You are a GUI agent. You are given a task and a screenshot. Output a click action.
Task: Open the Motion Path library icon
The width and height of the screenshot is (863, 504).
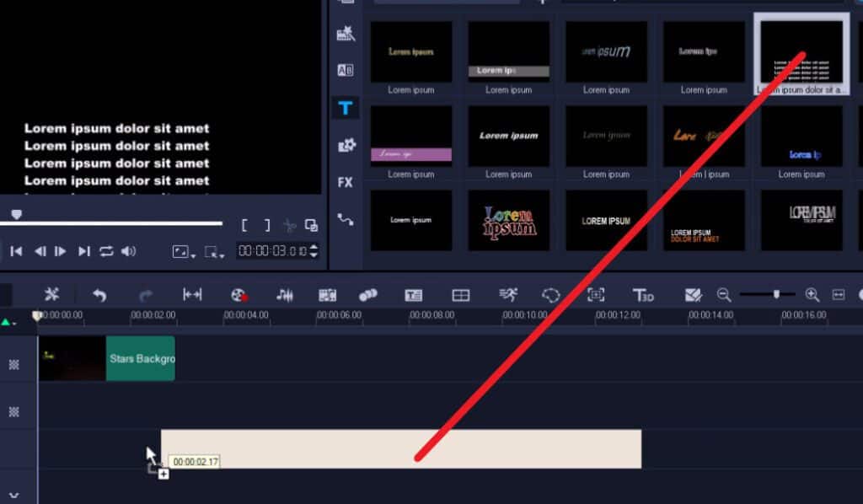tap(346, 219)
